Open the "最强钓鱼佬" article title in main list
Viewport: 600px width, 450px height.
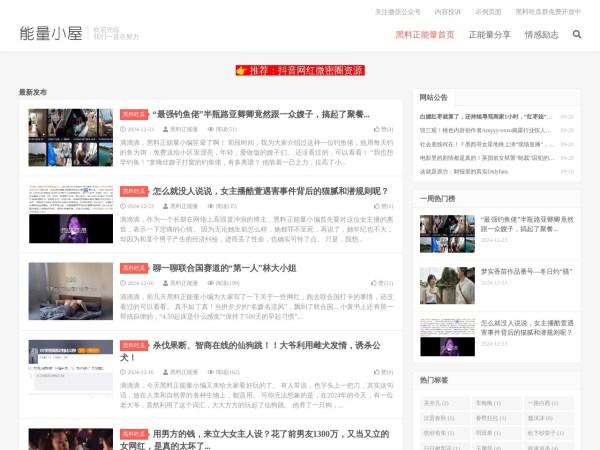pyautogui.click(x=260, y=114)
